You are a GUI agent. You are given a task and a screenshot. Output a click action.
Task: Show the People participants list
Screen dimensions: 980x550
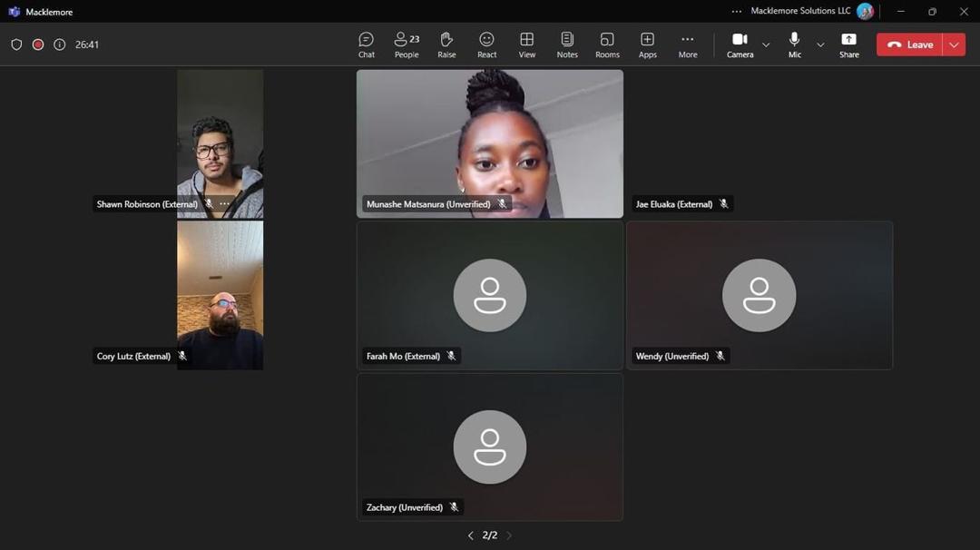(407, 44)
